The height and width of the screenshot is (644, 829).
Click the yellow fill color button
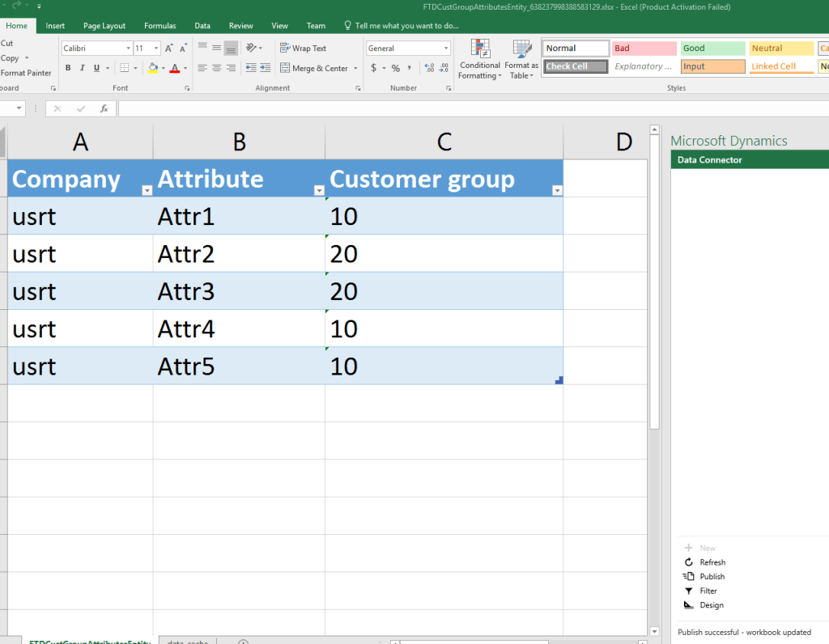coord(153,69)
